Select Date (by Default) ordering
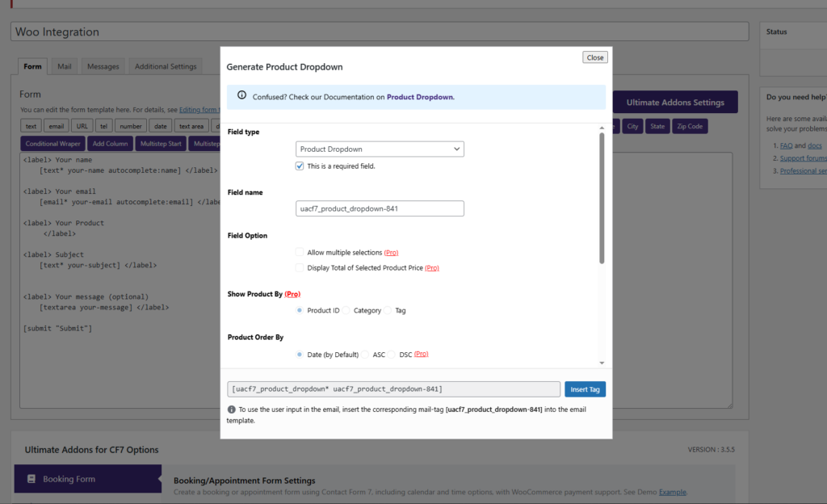The image size is (827, 504). 300,355
